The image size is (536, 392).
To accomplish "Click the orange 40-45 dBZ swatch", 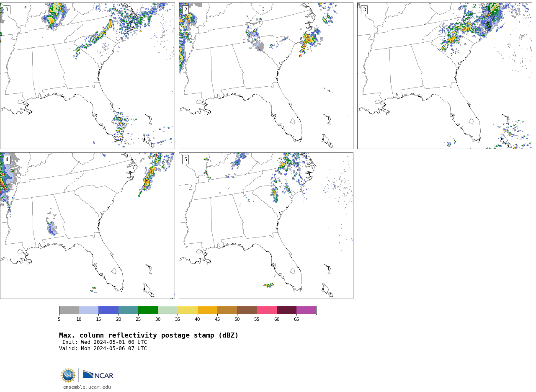I will [207, 310].
